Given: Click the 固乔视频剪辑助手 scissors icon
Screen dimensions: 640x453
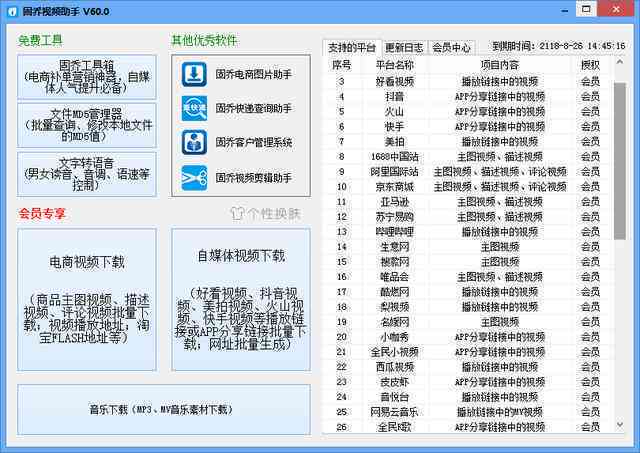Looking at the screenshot, I should (x=194, y=178).
